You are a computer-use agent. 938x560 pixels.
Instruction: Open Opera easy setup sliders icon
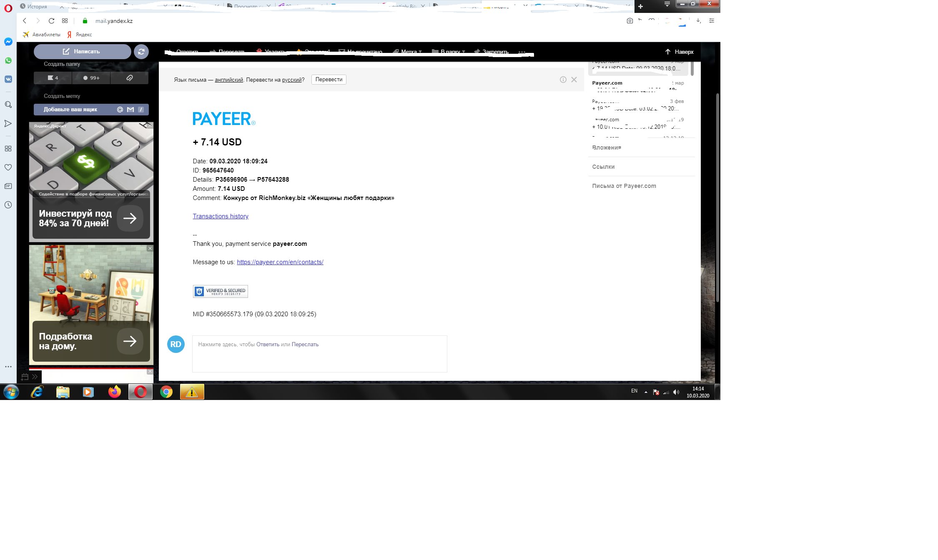pos(712,21)
